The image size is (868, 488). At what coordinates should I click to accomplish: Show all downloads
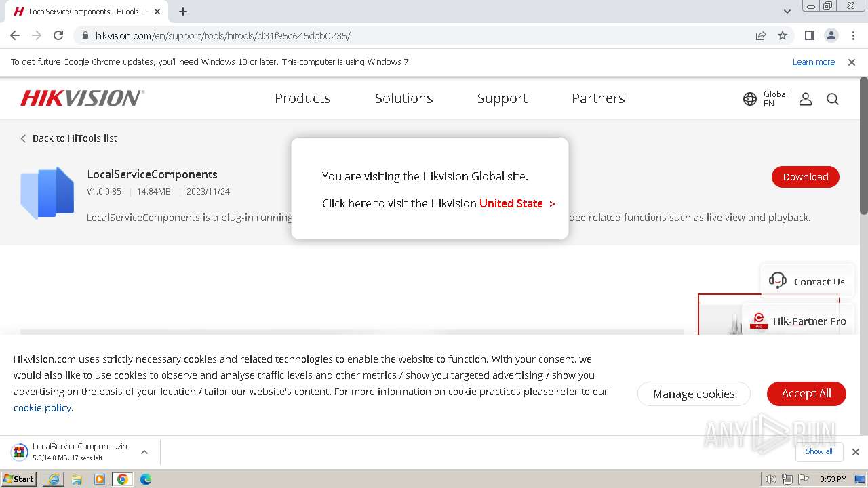[x=818, y=451]
